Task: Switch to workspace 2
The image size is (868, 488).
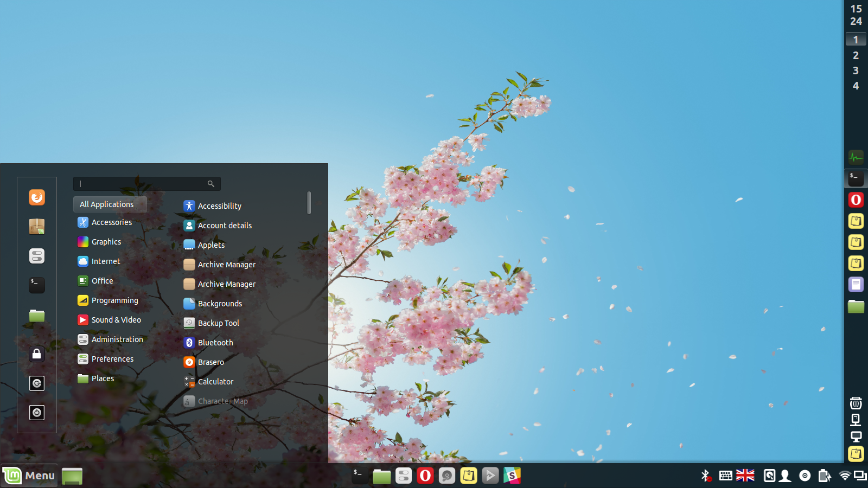Action: click(856, 55)
